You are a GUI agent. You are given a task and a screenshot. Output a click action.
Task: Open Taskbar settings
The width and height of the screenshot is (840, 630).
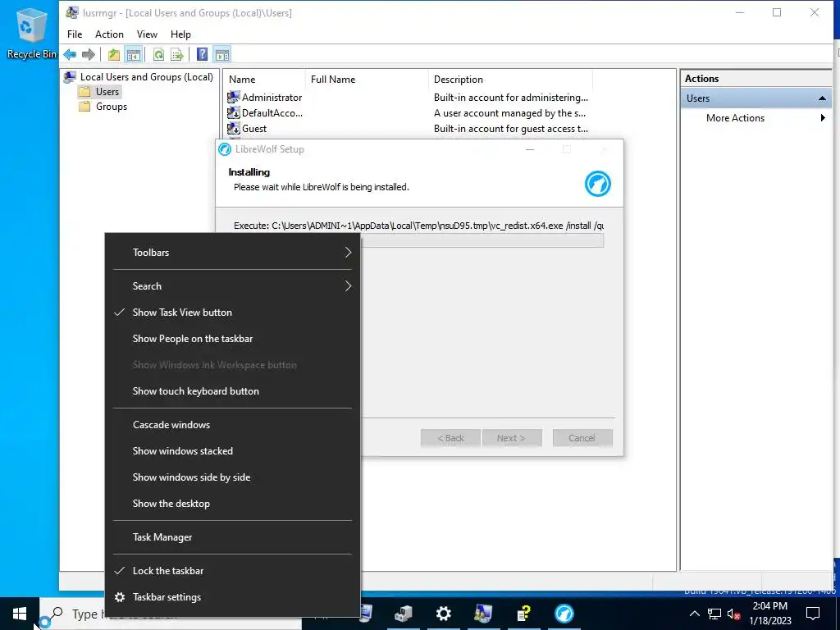(x=232, y=597)
